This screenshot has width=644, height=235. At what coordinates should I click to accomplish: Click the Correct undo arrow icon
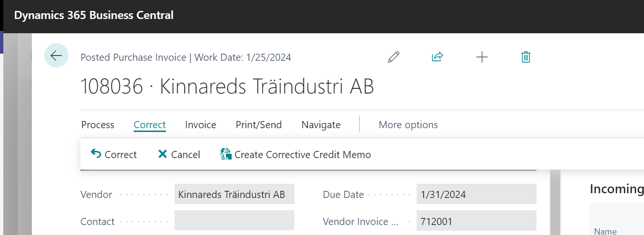96,154
